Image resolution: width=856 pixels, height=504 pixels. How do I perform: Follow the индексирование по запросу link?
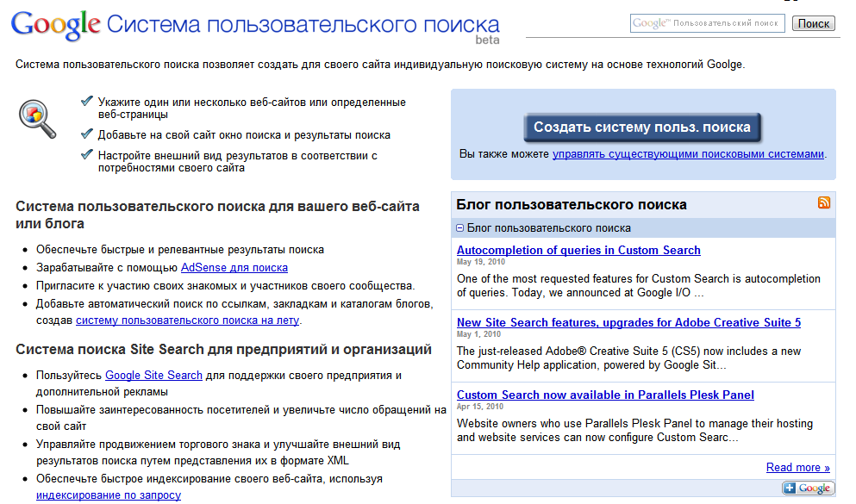tap(108, 495)
